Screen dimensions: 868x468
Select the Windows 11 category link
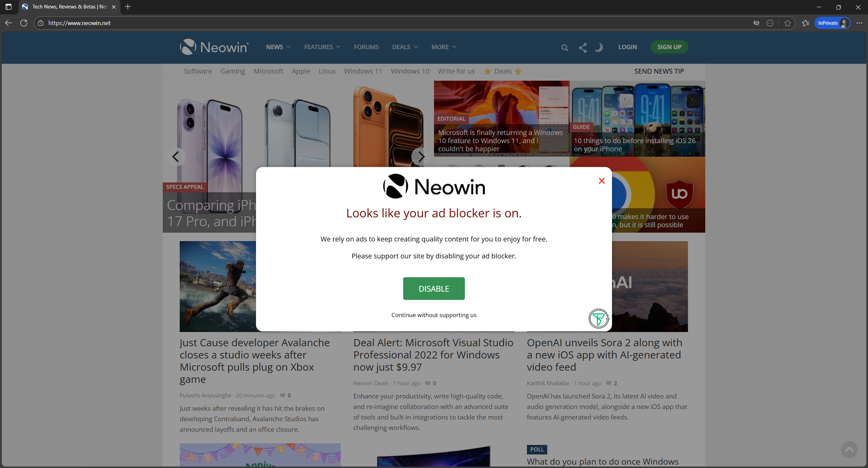pyautogui.click(x=363, y=71)
